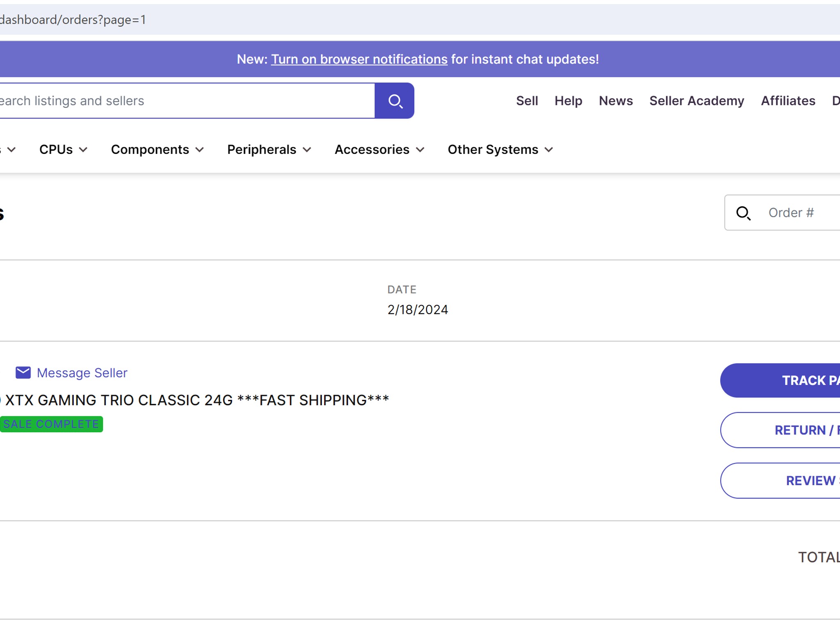The height and width of the screenshot is (630, 840).
Task: Expand the Other Systems category menu
Action: tap(500, 150)
